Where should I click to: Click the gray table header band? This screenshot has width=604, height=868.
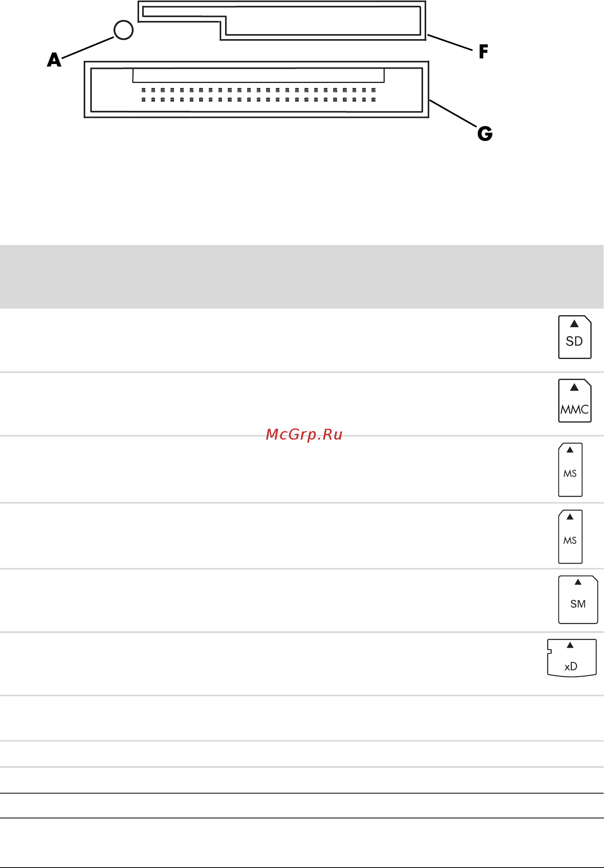302,276
